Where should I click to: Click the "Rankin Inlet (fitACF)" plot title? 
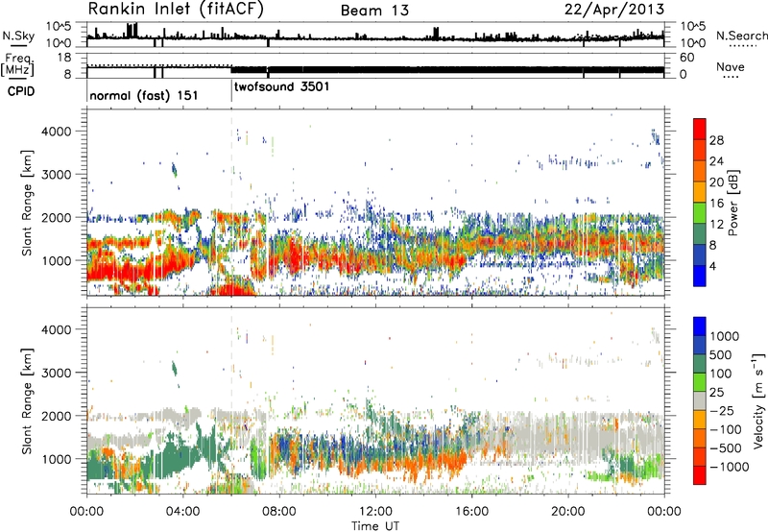pos(177,9)
